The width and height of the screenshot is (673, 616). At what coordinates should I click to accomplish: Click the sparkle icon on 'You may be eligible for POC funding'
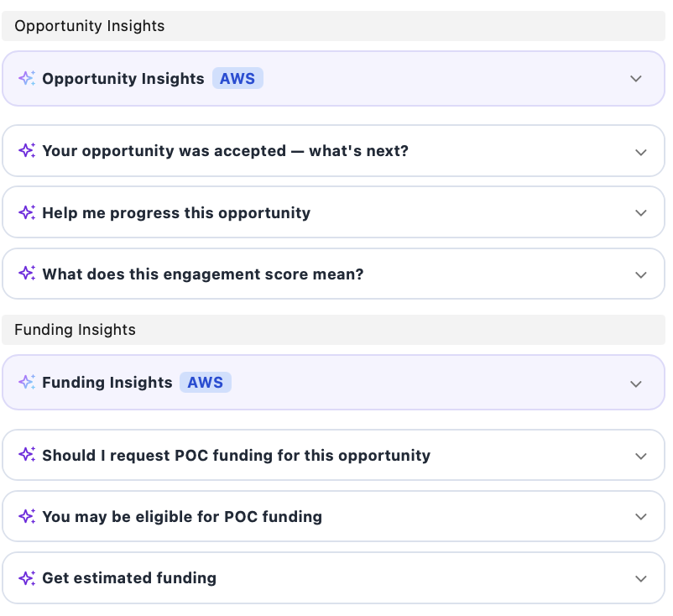tap(26, 515)
